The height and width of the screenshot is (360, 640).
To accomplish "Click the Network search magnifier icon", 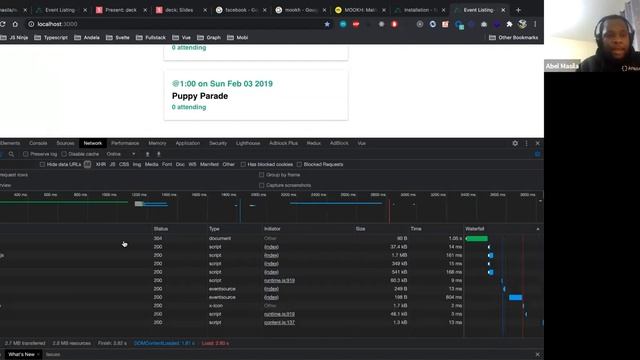I will click(x=11, y=154).
